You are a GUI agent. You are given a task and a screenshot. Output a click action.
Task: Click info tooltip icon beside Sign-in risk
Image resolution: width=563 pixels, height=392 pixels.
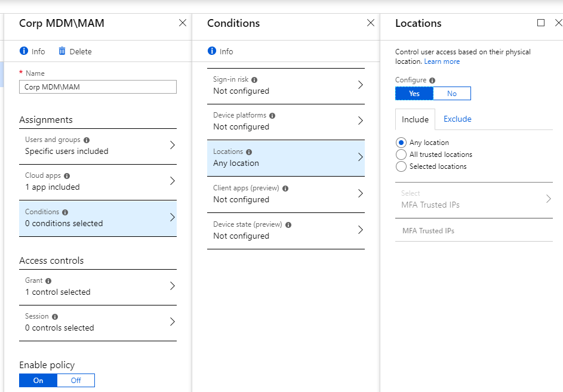(254, 79)
